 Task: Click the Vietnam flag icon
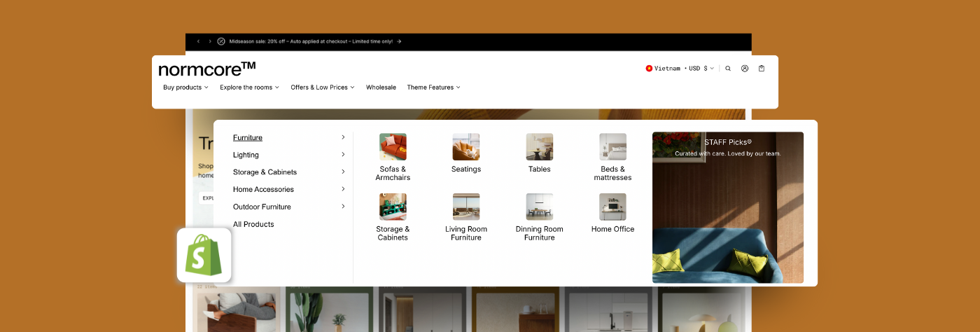(x=649, y=69)
